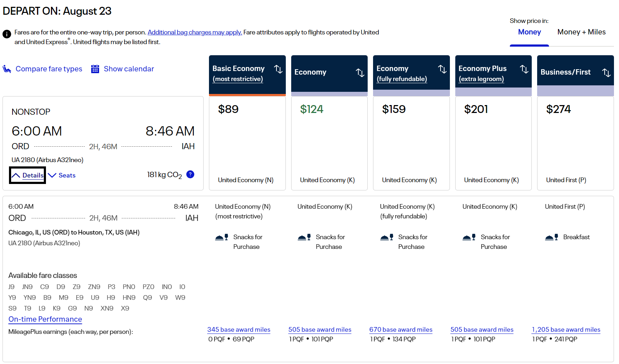The width and height of the screenshot is (619, 364).
Task: Click 181 kg CO2 emissions value
Action: (164, 175)
